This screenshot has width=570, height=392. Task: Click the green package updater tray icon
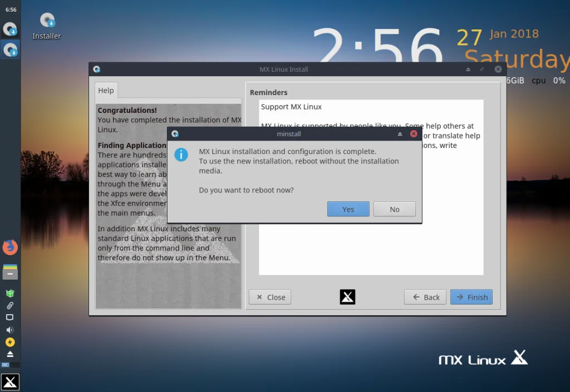(10, 293)
